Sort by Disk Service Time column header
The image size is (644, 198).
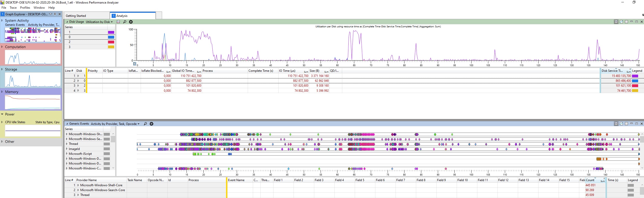[616, 71]
